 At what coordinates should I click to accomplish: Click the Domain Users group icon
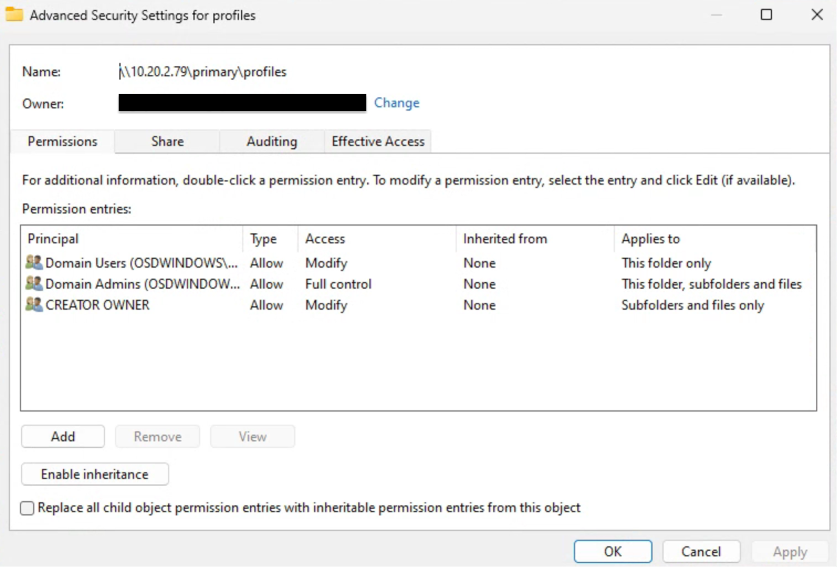click(34, 263)
